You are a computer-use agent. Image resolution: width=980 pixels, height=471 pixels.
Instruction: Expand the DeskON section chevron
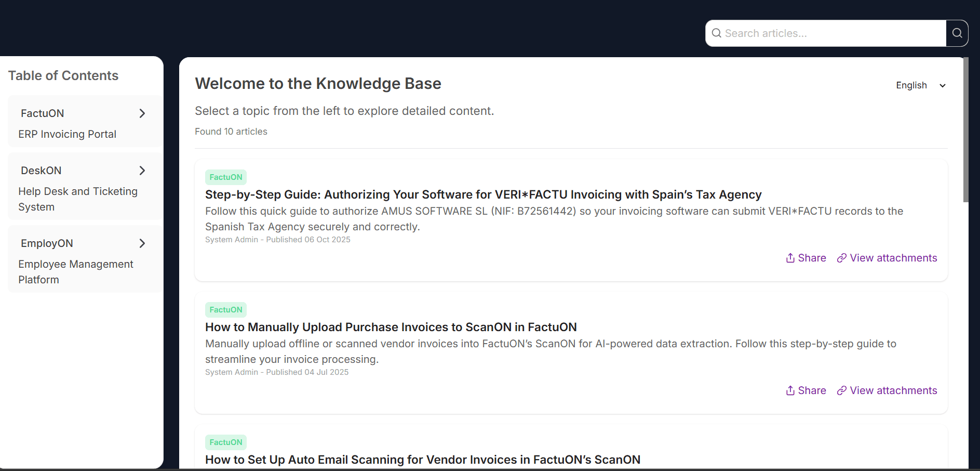pos(142,171)
